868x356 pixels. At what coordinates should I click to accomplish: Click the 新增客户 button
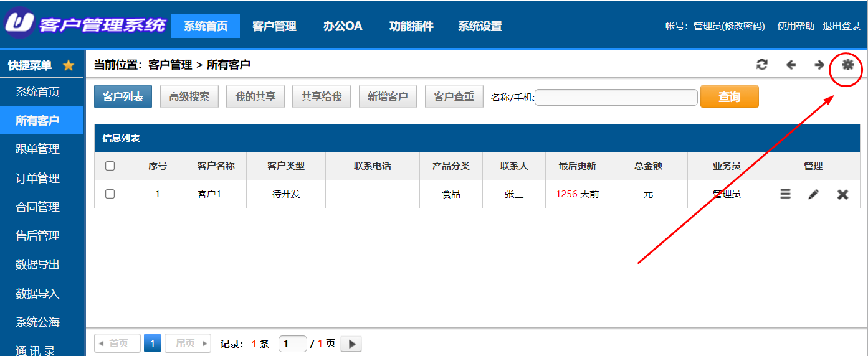(x=388, y=96)
